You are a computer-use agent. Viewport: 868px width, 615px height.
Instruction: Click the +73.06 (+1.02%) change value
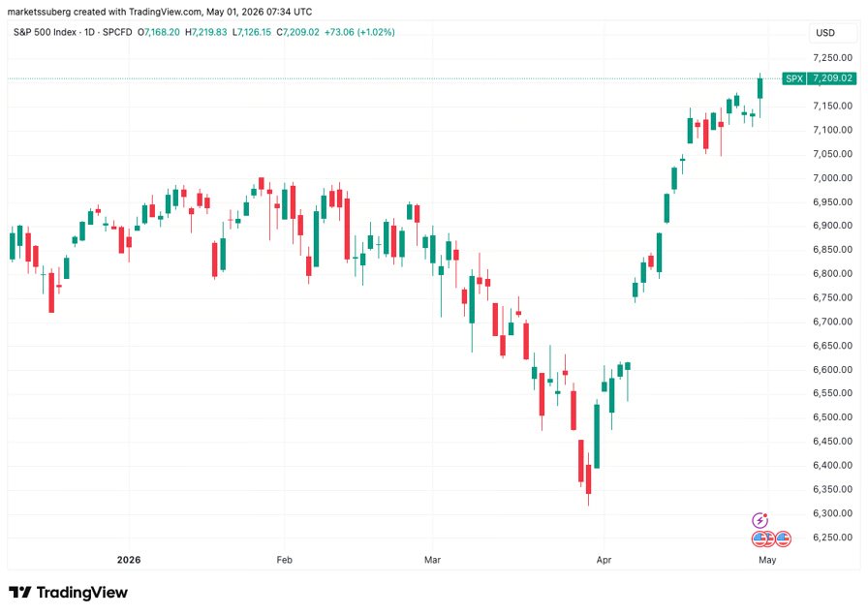[359, 32]
